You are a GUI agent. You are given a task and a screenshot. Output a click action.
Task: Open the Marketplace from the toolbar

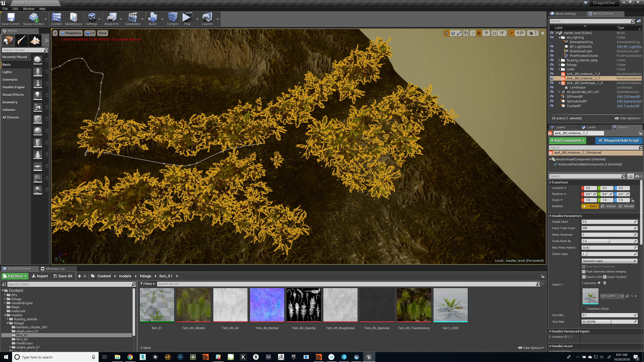[73, 19]
